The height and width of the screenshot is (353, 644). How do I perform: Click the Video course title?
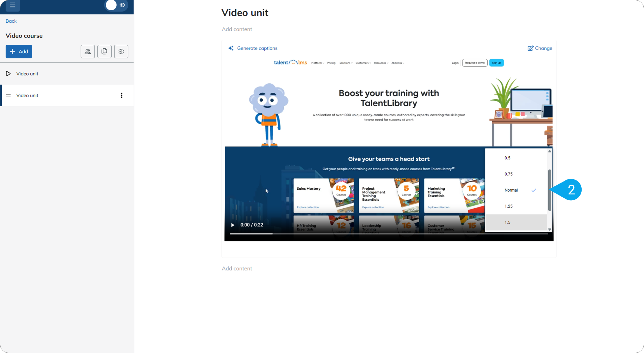[24, 36]
